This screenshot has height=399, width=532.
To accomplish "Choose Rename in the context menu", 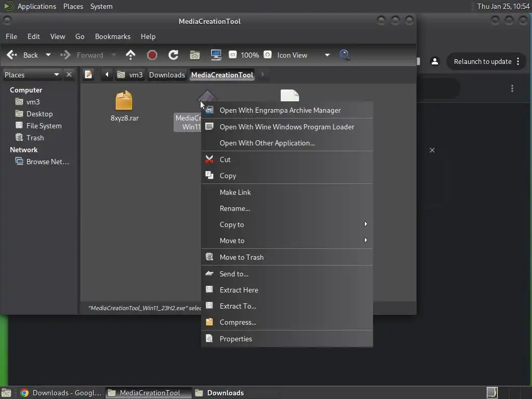I will point(287,208).
